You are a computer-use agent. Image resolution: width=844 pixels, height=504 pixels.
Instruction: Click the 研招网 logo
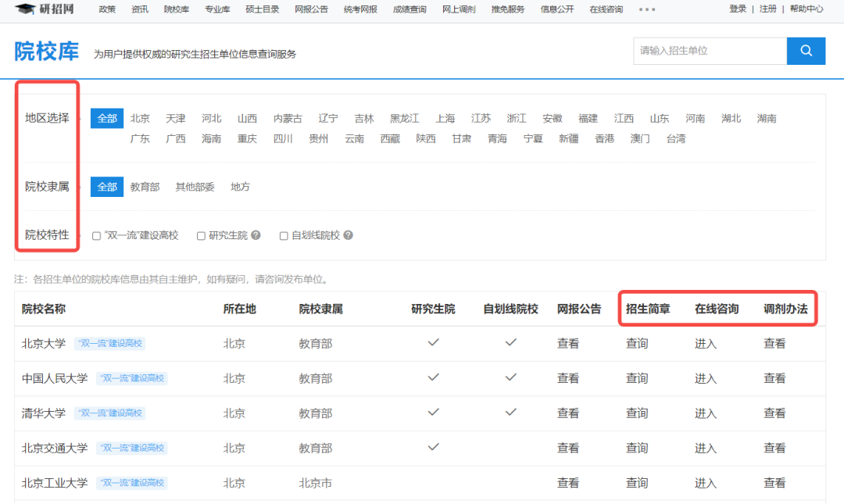coord(45,10)
